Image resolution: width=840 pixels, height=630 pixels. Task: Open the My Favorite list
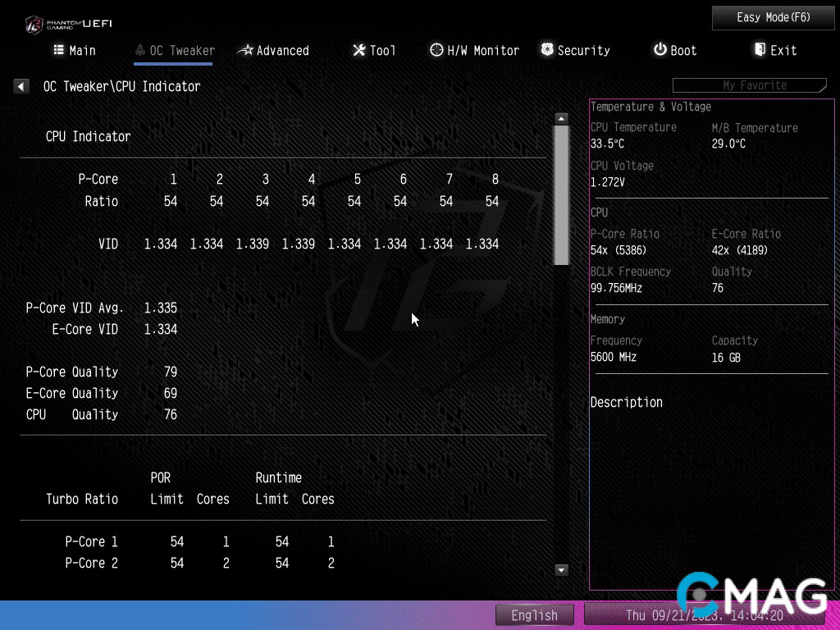(x=749, y=85)
